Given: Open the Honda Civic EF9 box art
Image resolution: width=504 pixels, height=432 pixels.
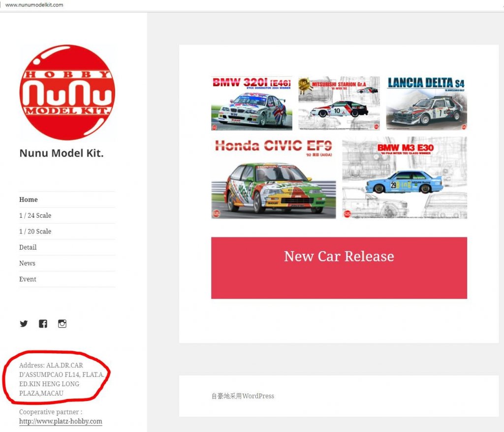Looking at the screenshot, I should (x=274, y=178).
